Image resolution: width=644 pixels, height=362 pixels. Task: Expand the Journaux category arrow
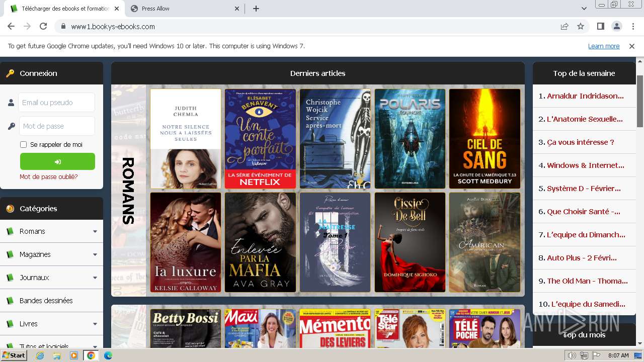point(95,278)
